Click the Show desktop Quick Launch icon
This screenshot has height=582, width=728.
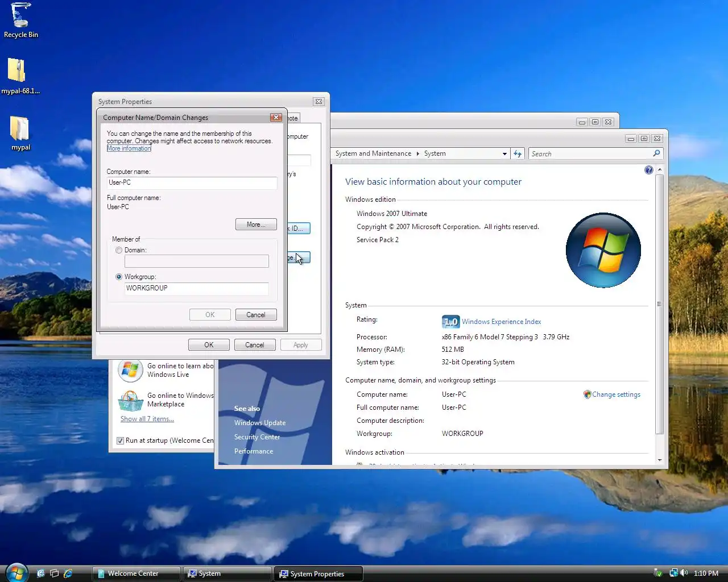tap(41, 573)
